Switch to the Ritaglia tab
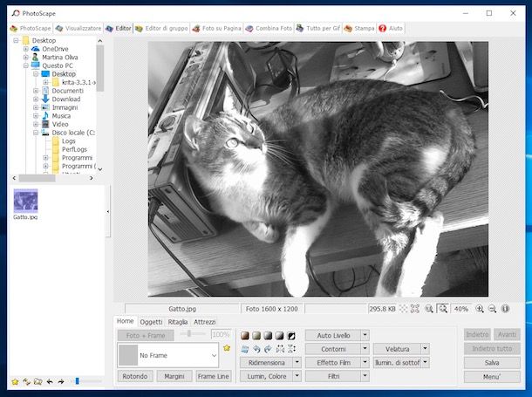 click(178, 322)
